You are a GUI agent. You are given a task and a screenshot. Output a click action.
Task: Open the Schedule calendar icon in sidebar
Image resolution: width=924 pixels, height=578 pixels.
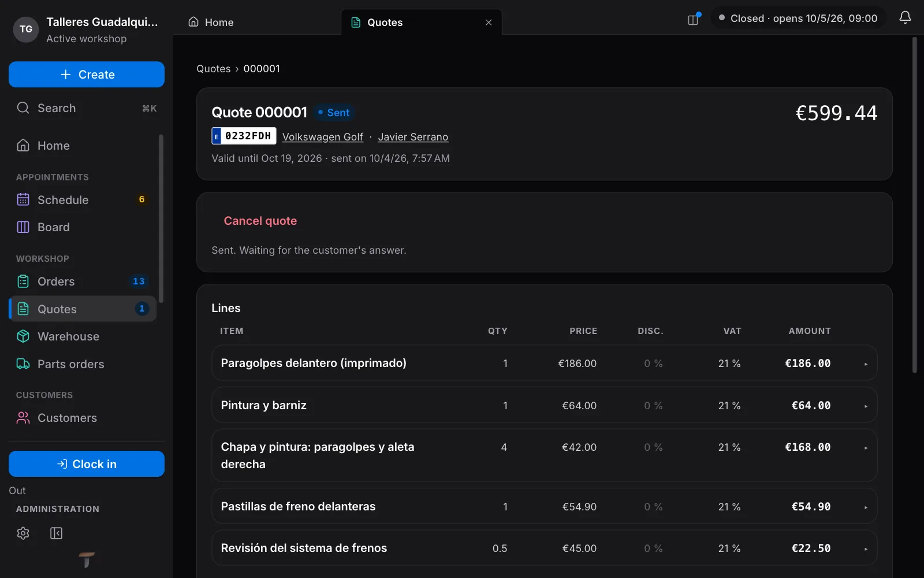[23, 200]
